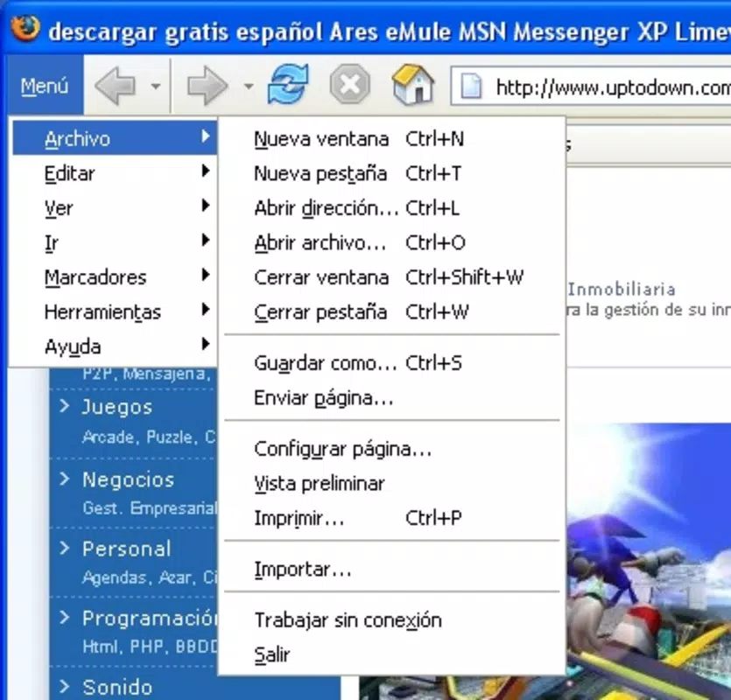
Task: Click the Stop loading icon
Action: pyautogui.click(x=349, y=85)
